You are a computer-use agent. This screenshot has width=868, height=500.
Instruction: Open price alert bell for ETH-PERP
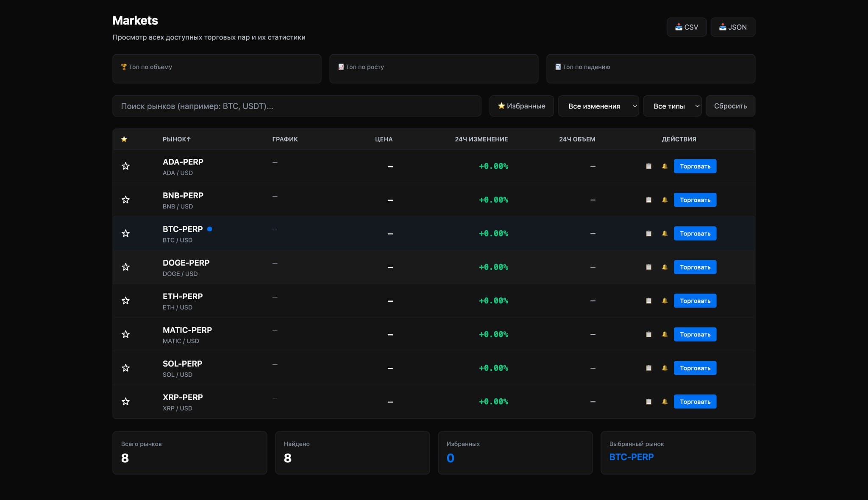coord(665,300)
